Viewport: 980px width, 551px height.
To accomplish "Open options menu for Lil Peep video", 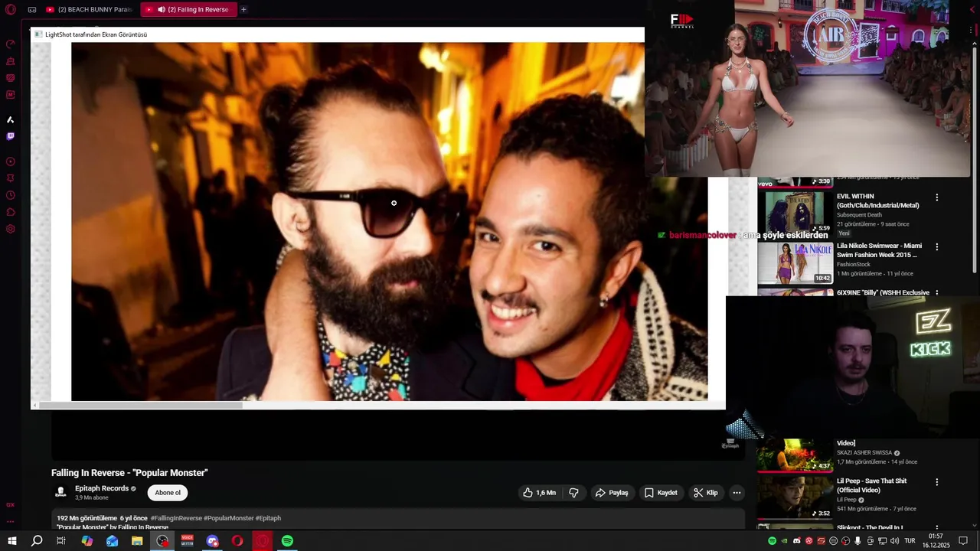I will coord(936,482).
